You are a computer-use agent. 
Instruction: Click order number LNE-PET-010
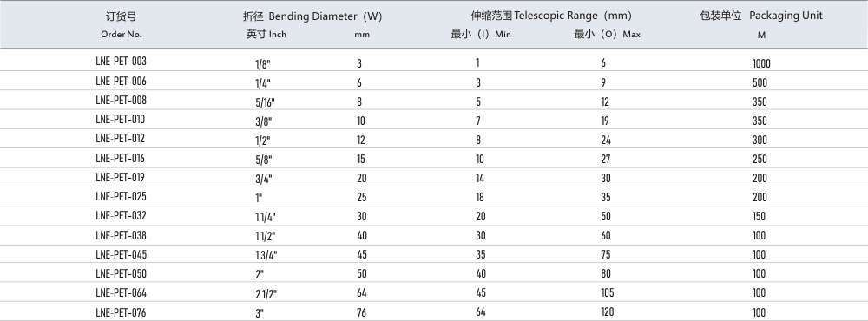pyautogui.click(x=120, y=119)
